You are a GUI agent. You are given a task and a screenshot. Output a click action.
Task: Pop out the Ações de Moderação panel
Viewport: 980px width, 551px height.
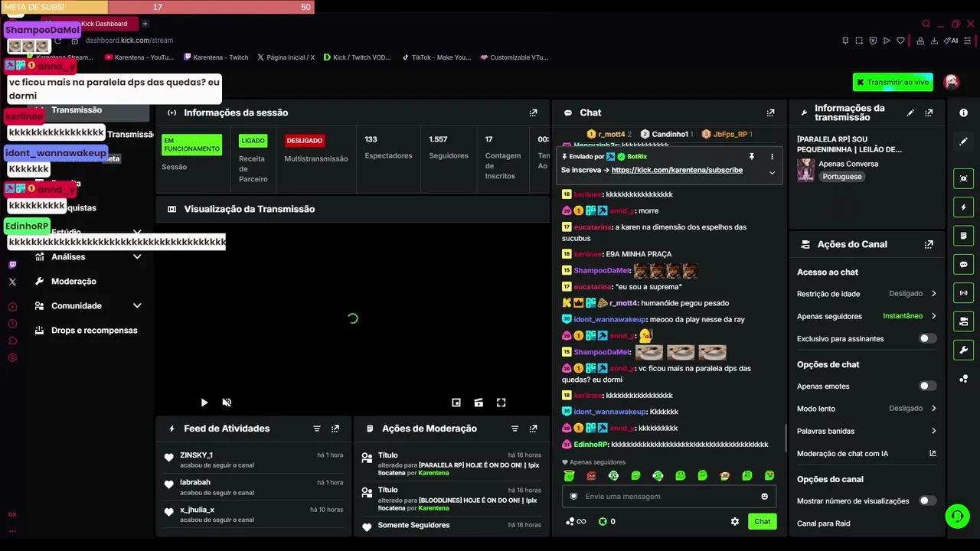(x=534, y=429)
